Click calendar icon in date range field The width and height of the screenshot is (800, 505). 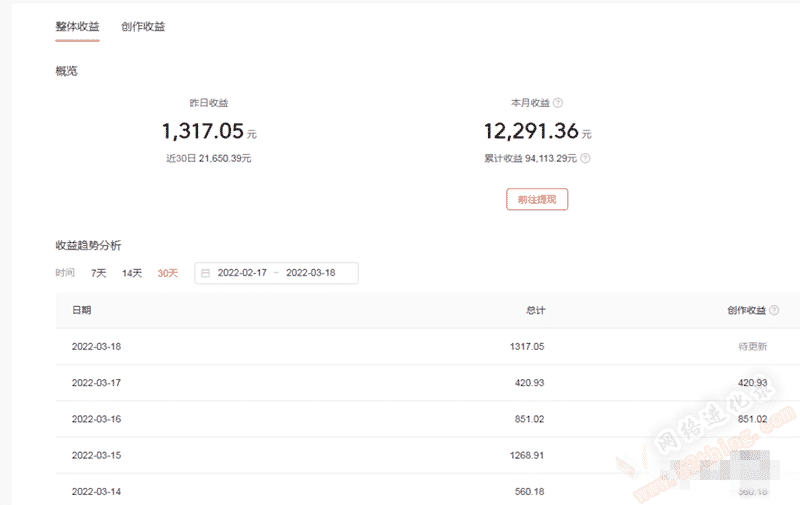[x=205, y=273]
